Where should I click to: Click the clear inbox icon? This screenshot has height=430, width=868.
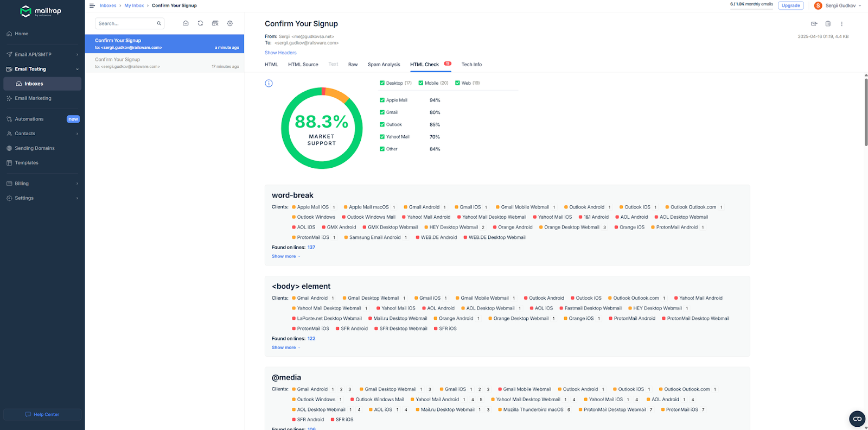point(215,23)
